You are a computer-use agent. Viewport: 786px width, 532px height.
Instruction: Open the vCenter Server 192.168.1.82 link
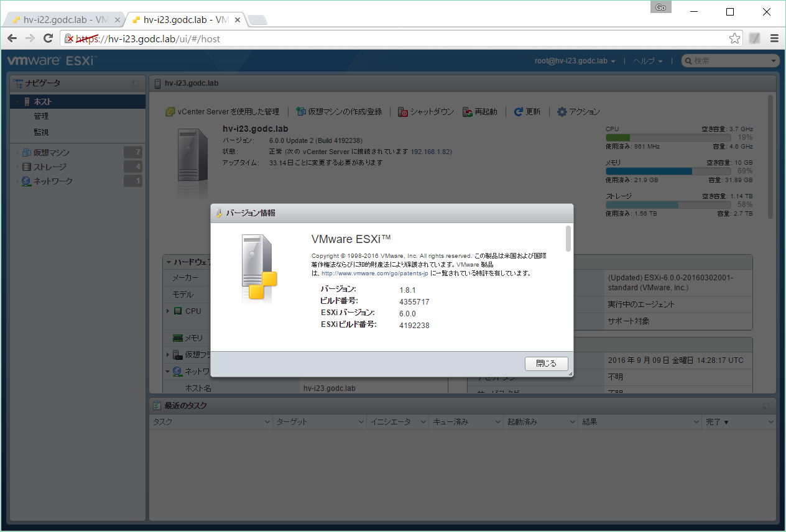click(x=431, y=152)
